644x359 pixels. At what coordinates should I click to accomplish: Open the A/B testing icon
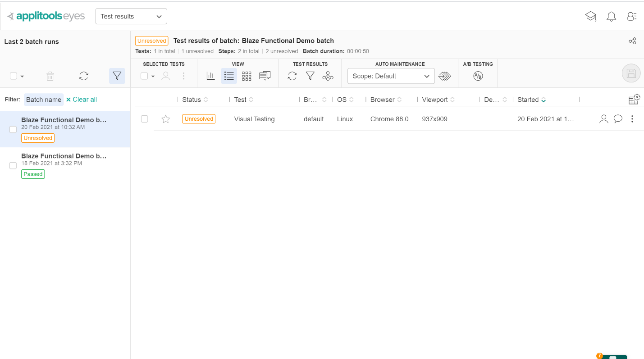[x=478, y=76]
